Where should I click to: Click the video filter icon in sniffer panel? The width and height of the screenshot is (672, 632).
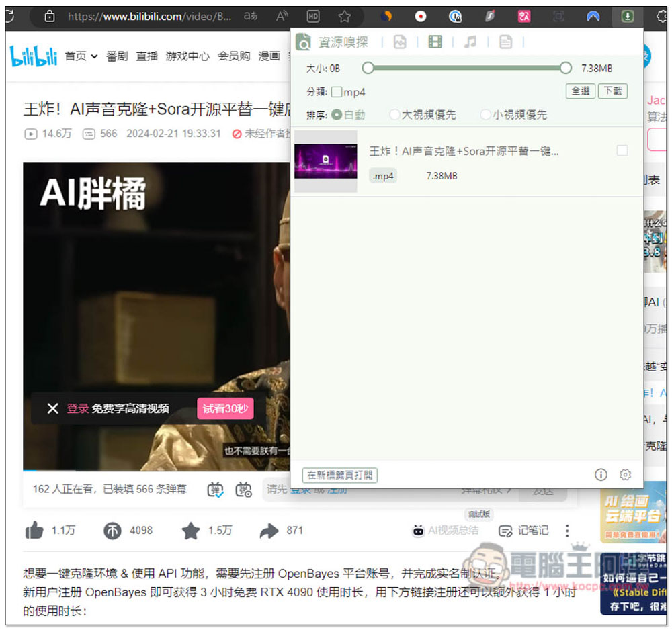pyautogui.click(x=435, y=42)
